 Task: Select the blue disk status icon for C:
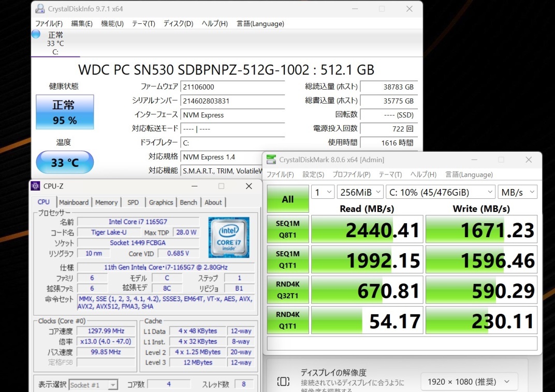coord(36,34)
